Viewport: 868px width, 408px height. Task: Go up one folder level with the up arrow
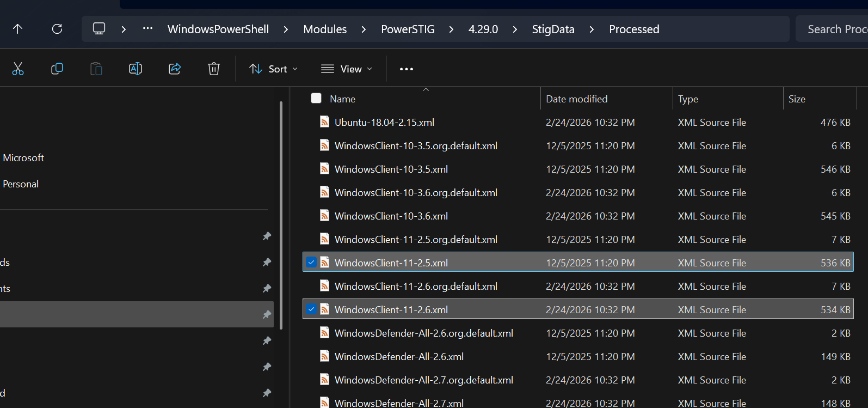point(17,29)
